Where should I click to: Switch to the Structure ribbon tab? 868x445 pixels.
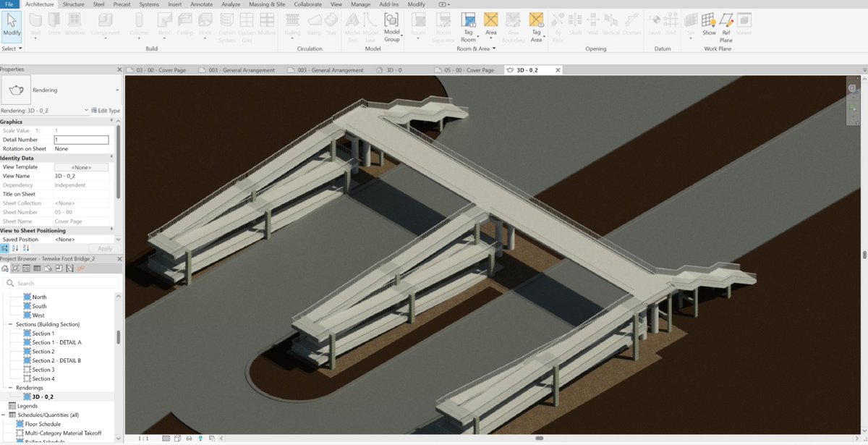(73, 4)
